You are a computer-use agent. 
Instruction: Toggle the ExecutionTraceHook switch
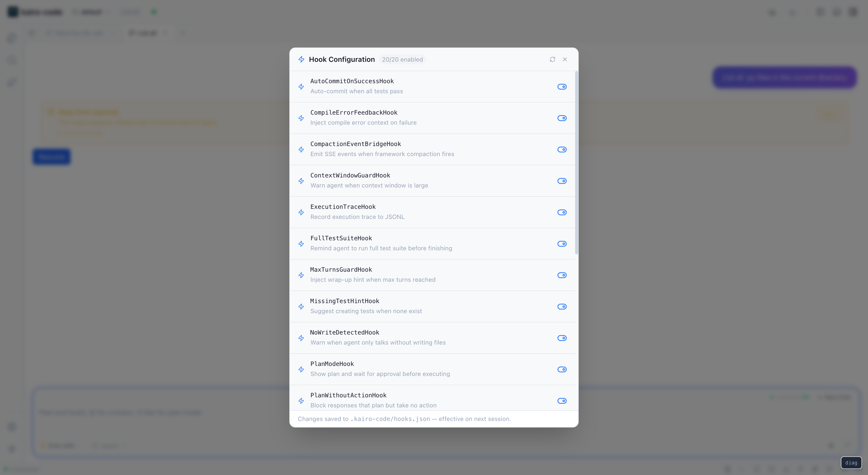562,212
